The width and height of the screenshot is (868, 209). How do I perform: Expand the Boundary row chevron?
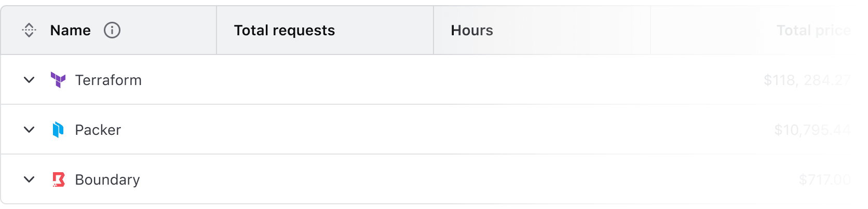pos(29,179)
